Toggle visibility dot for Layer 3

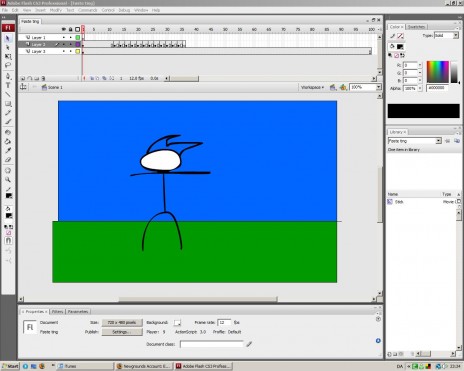pyautogui.click(x=64, y=51)
